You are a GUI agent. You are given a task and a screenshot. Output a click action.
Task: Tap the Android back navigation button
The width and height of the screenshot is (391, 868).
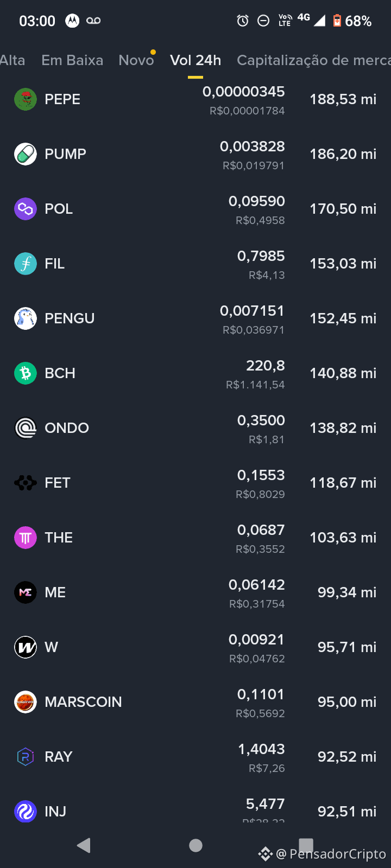pos(84,845)
